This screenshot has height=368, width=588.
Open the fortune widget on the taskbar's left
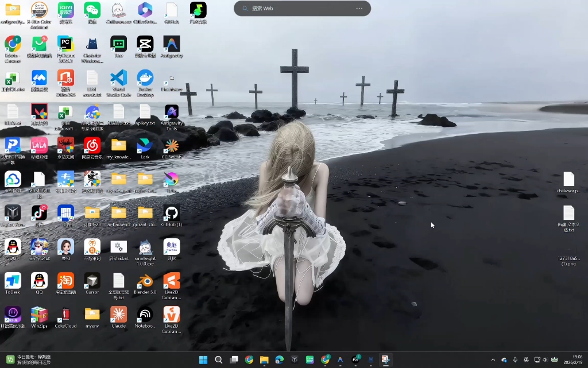click(x=28, y=360)
